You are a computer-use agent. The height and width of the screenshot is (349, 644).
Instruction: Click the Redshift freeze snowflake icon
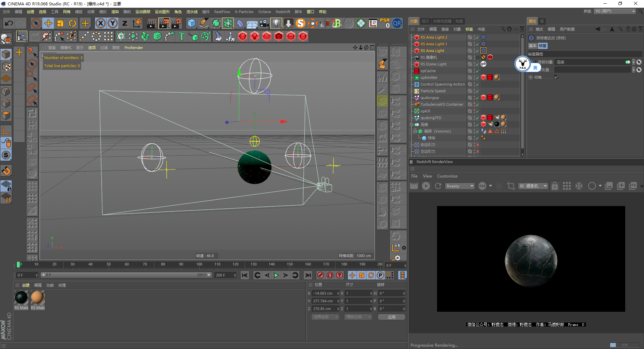click(x=579, y=186)
